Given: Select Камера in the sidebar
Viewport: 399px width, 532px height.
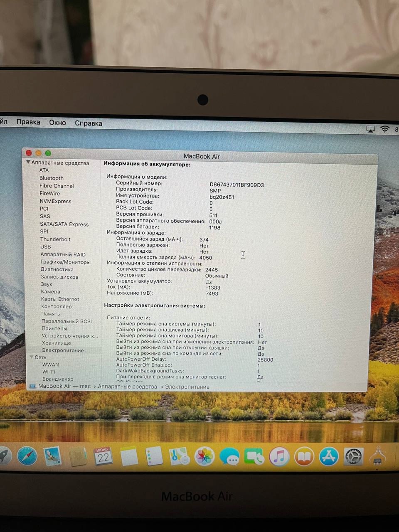Looking at the screenshot, I should click(x=51, y=292).
